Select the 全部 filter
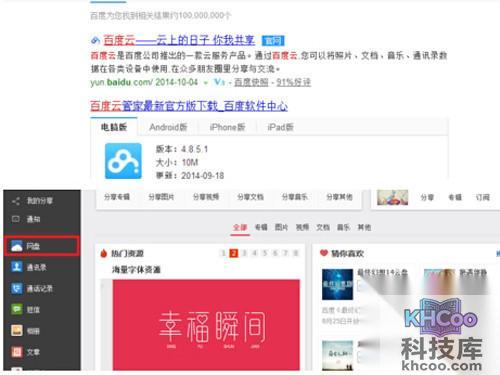Viewport: 500px width, 375px height. [x=240, y=228]
